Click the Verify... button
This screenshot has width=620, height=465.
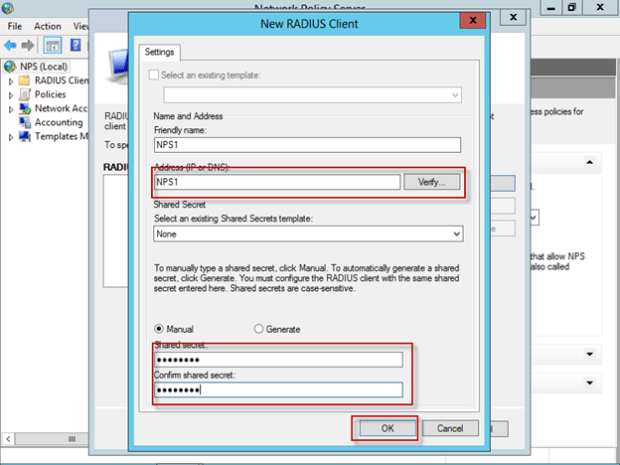[433, 183]
